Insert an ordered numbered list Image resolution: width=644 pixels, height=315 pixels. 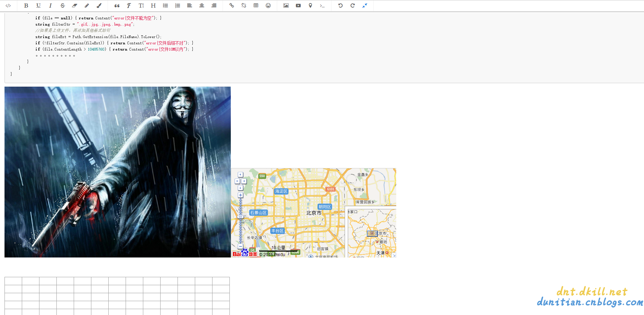click(x=178, y=6)
